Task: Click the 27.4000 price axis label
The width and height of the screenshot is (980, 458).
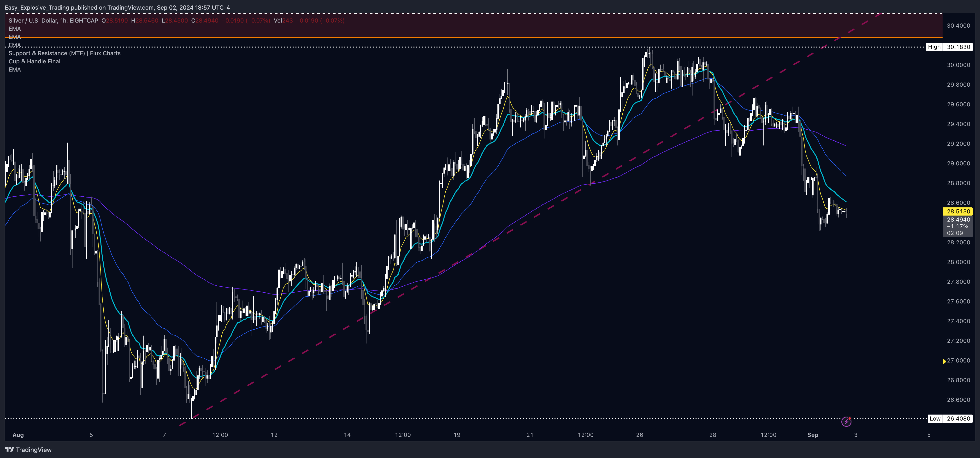Action: (958, 321)
